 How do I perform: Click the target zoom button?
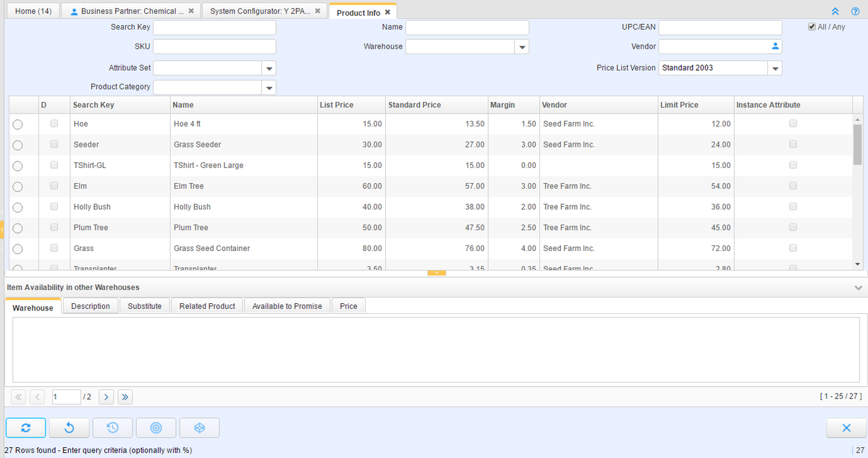156,428
